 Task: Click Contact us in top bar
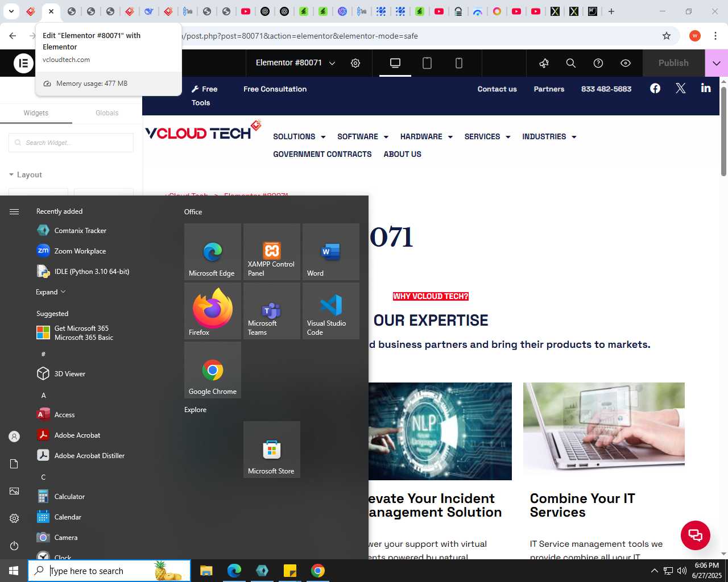tap(497, 89)
